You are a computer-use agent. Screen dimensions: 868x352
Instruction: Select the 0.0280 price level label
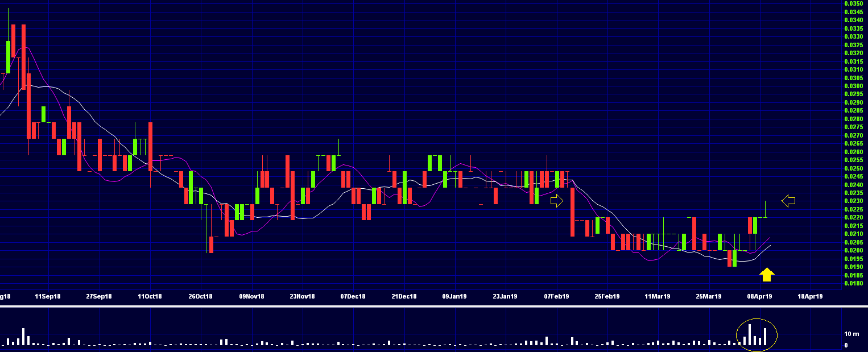point(854,119)
